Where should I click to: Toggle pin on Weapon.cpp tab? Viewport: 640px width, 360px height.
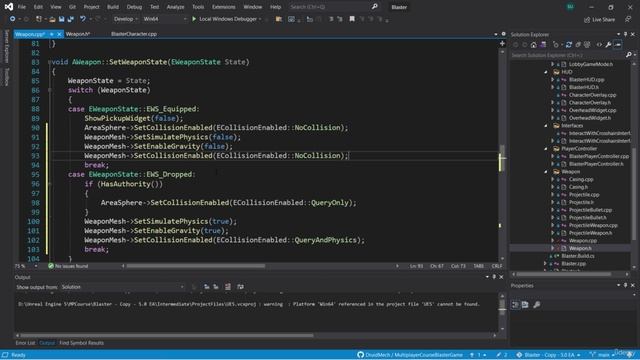(x=52, y=34)
